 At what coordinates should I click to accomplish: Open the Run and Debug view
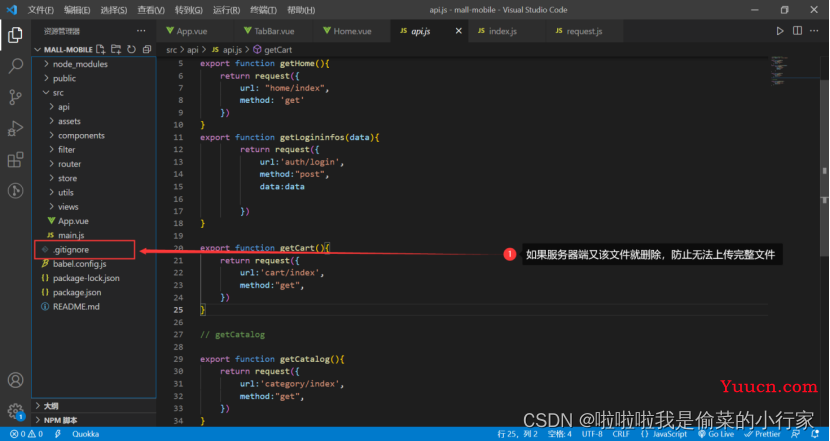coord(15,128)
